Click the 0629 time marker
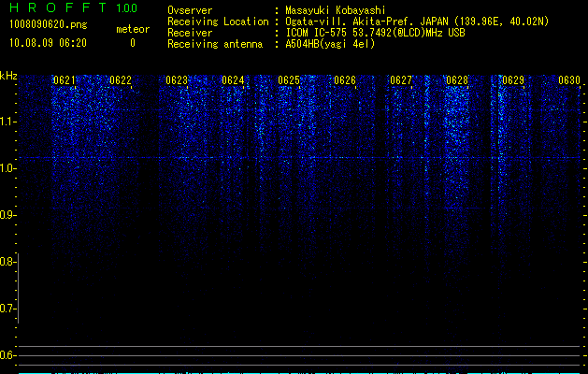Image resolution: width=588 pixels, height=374 pixels. tap(513, 80)
